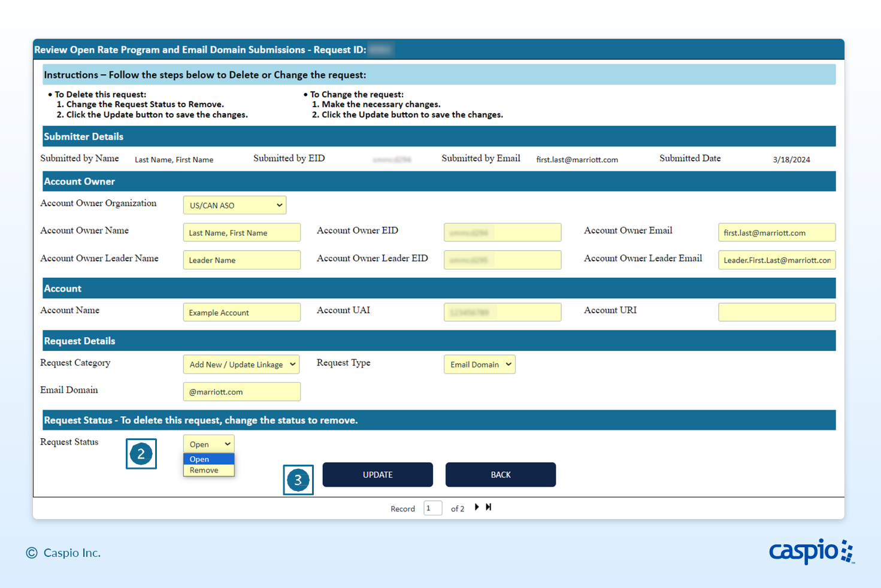
Task: Focus the Account Owner Leader Name field
Action: point(241,260)
